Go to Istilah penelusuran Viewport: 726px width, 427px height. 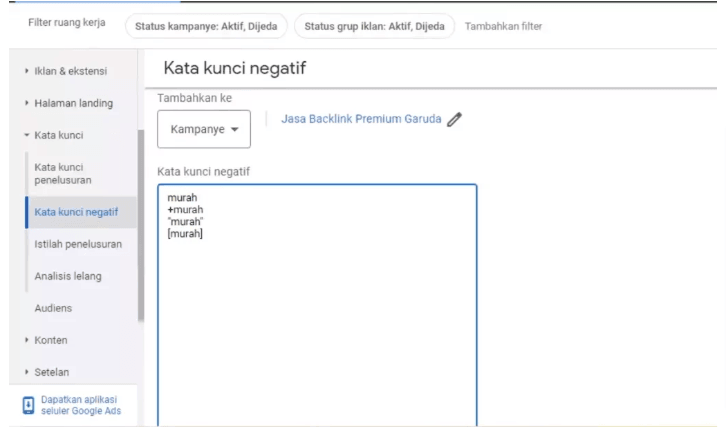point(78,243)
